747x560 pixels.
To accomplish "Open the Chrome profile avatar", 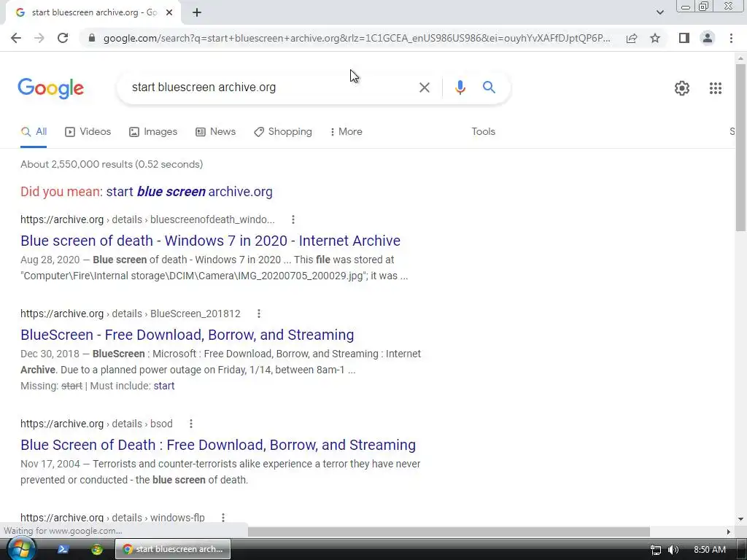I will (x=708, y=38).
